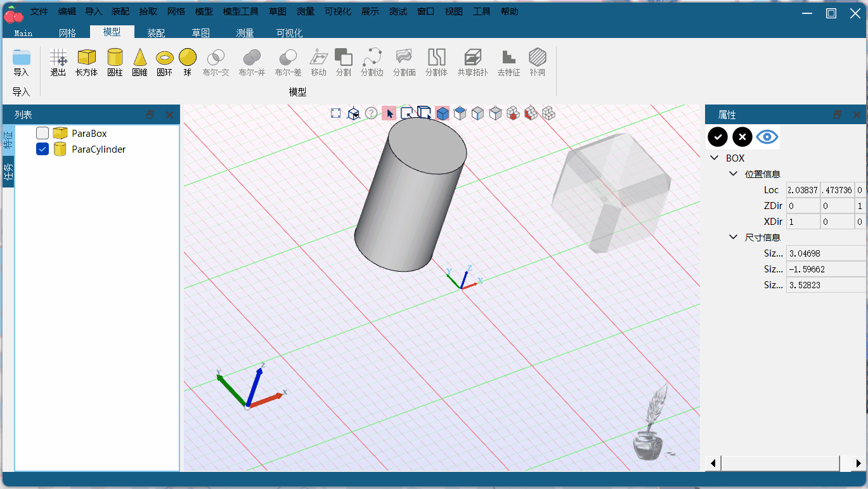Toggle solid body pick filter (blue cube)
Screen dimensions: 868x489
pos(443,113)
